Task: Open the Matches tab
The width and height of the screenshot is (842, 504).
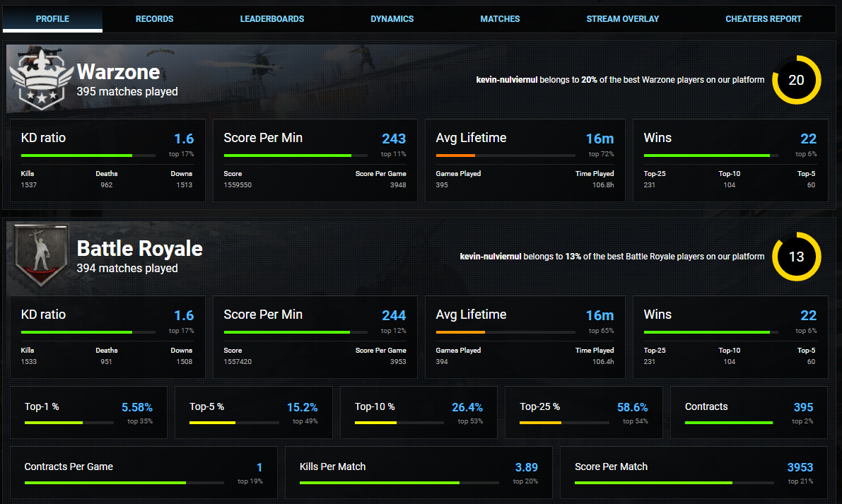Action: 500,19
